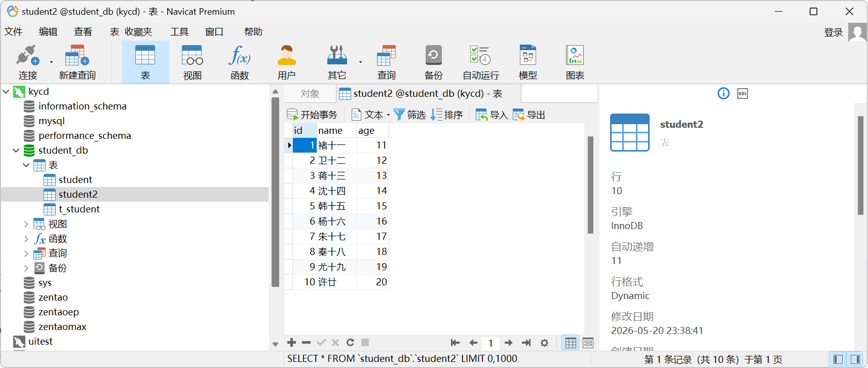
Task: Open the Favorites (收藏夹) menu
Action: pyautogui.click(x=138, y=32)
